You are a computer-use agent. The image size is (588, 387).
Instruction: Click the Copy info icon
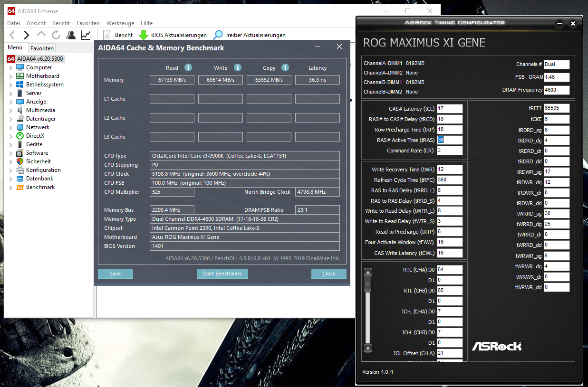click(x=285, y=67)
